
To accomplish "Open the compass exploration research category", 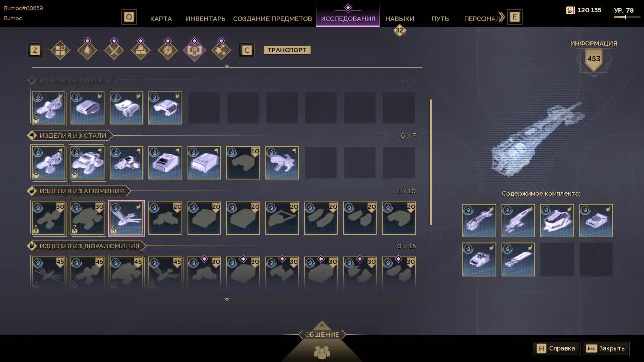I will tap(168, 50).
